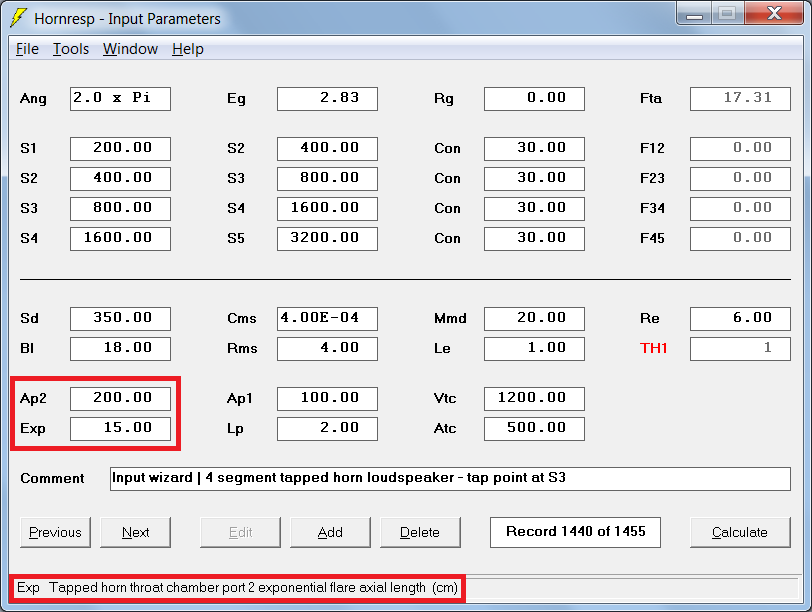812x612 pixels.
Task: Focus the Mmd field with 20.00
Action: [534, 318]
